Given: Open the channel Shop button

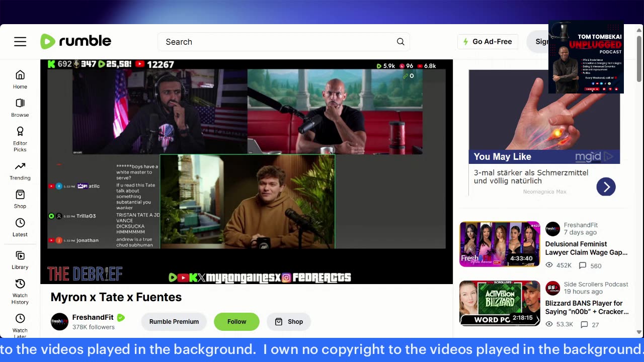Looking at the screenshot, I should [x=289, y=322].
